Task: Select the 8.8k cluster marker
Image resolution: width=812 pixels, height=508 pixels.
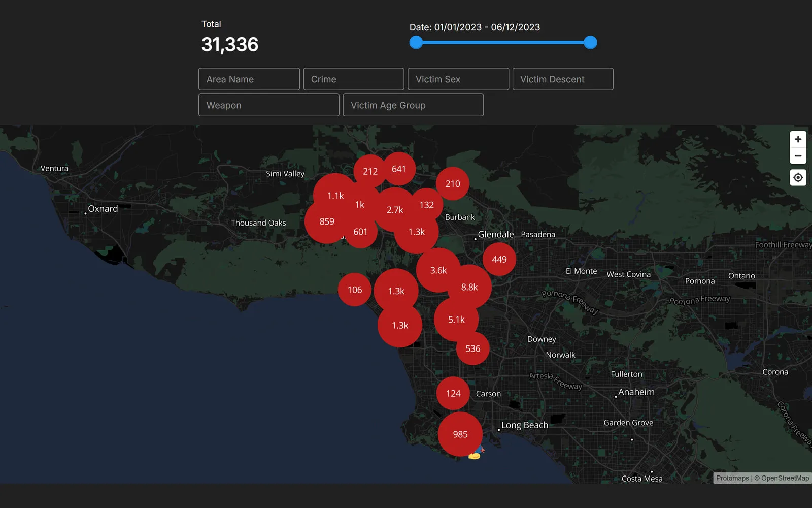Action: click(469, 287)
